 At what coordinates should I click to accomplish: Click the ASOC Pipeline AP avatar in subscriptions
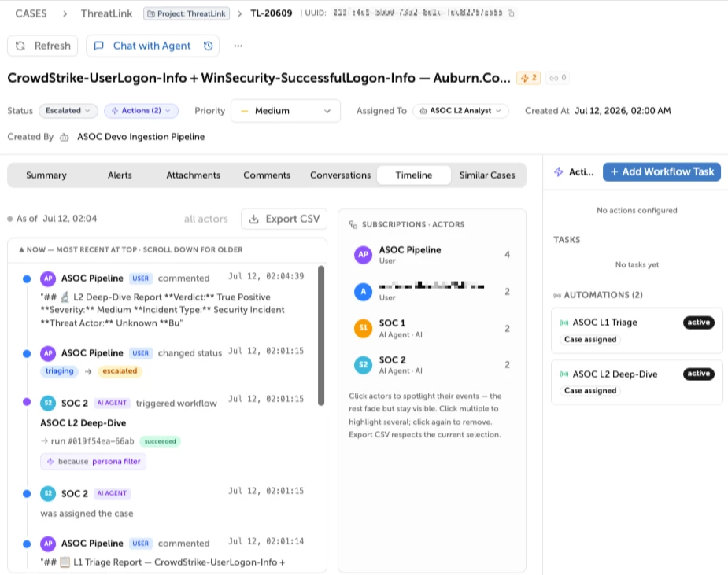(363, 254)
